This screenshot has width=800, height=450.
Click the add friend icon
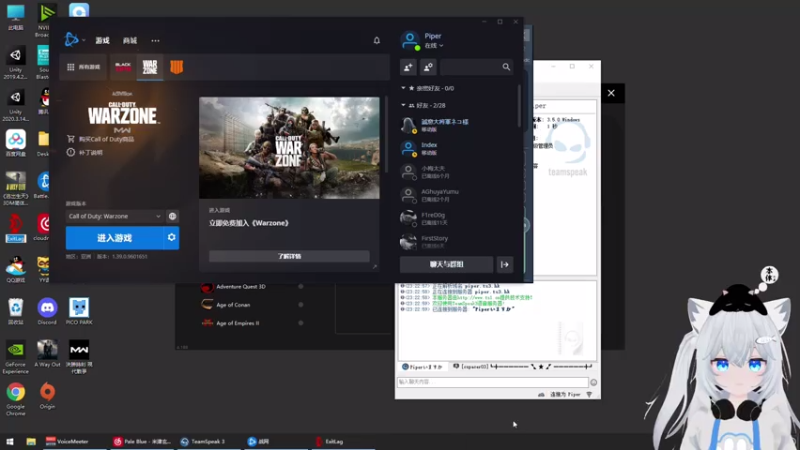[x=408, y=67]
